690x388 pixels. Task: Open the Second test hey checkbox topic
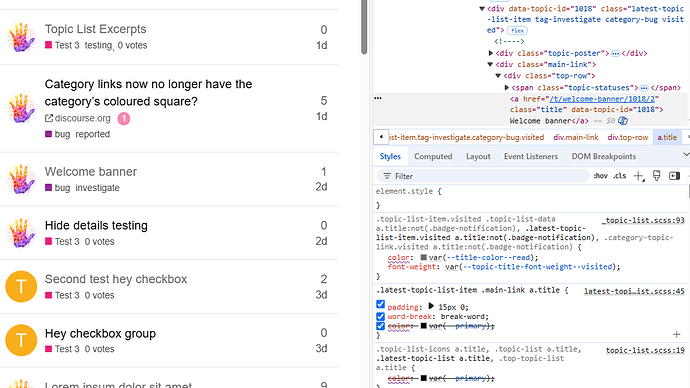[116, 279]
